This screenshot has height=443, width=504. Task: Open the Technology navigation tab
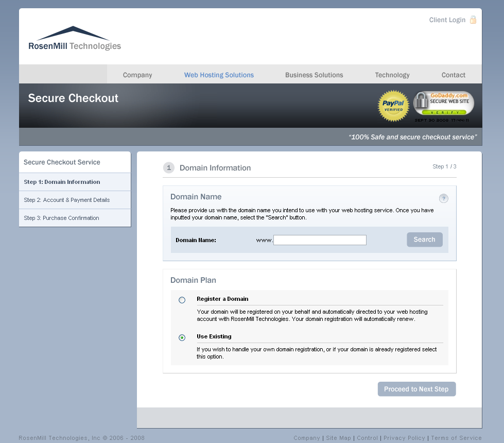392,75
